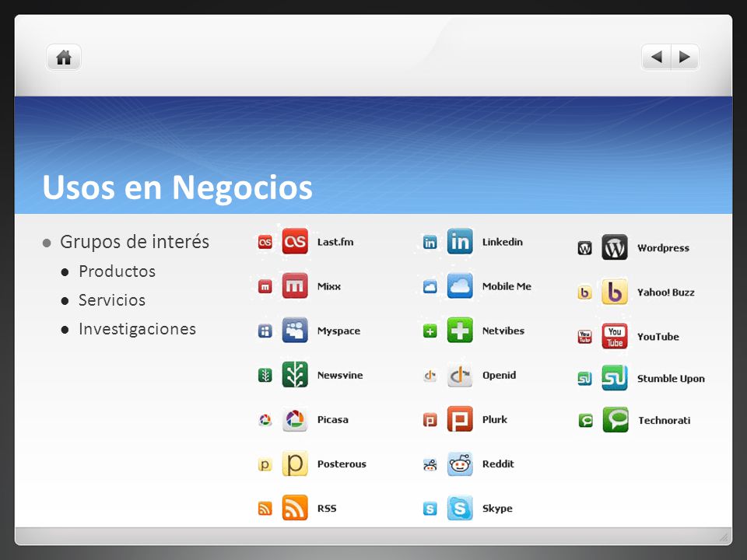The height and width of the screenshot is (560, 747).
Task: Click the large Reddit alien icon
Action: point(460,464)
